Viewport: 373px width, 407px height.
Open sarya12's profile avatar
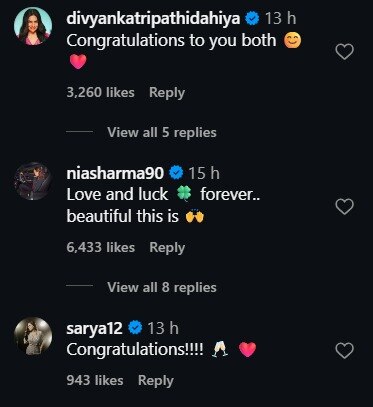33,336
